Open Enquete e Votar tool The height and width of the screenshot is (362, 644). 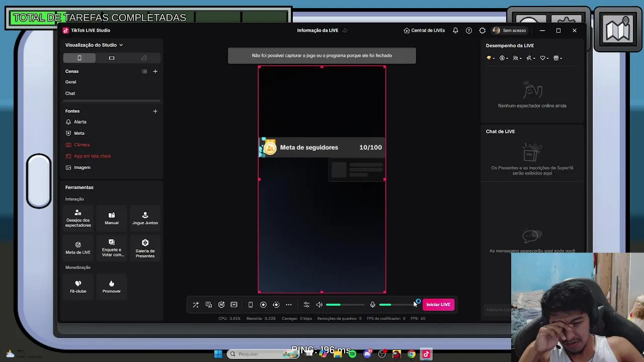point(112,248)
